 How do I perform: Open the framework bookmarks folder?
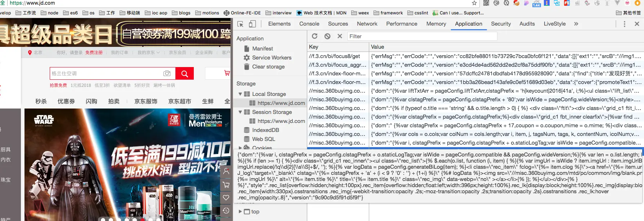coord(388,13)
